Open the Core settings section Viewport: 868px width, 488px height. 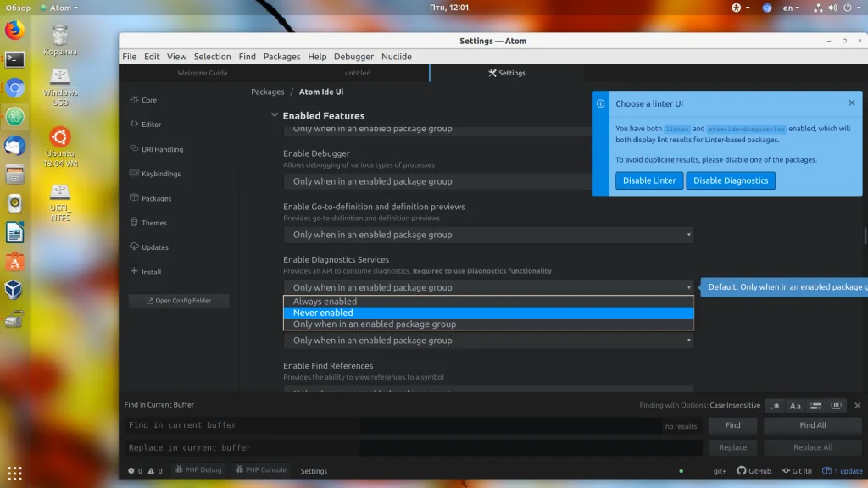(x=148, y=100)
